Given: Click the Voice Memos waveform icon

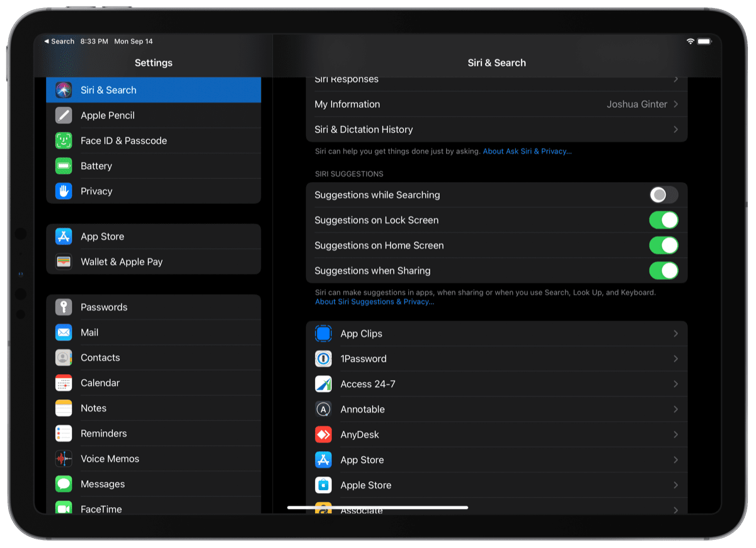Looking at the screenshot, I should click(x=64, y=459).
